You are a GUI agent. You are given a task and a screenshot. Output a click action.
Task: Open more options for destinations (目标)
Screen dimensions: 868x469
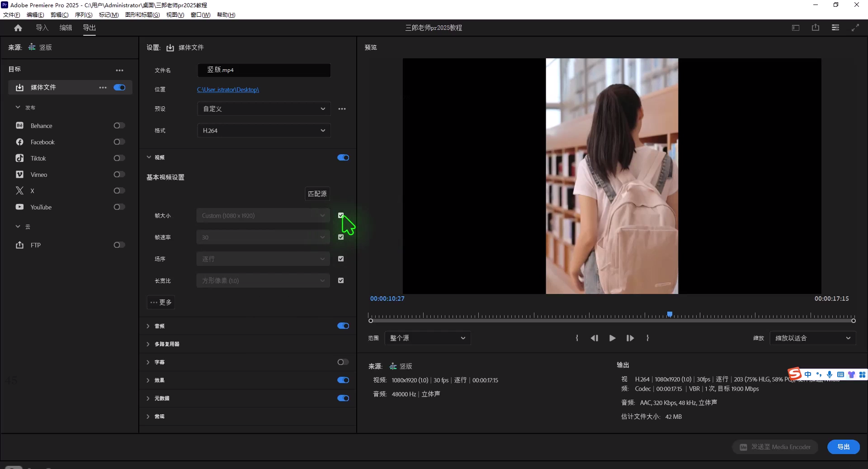point(119,71)
